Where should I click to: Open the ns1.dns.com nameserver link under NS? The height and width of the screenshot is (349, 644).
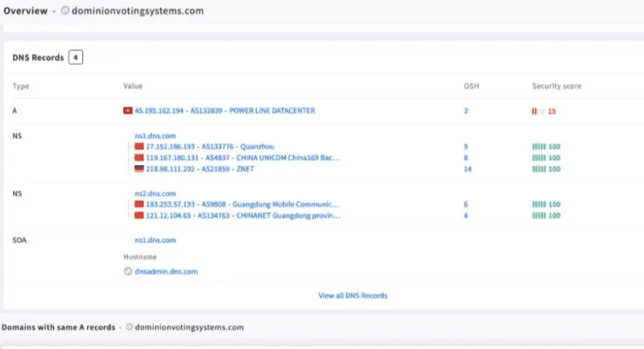155,136
